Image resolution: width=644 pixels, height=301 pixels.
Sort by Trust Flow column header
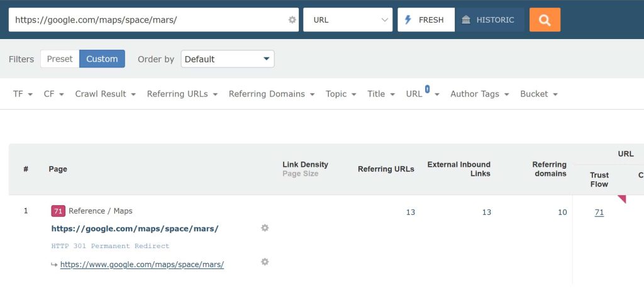pyautogui.click(x=599, y=179)
